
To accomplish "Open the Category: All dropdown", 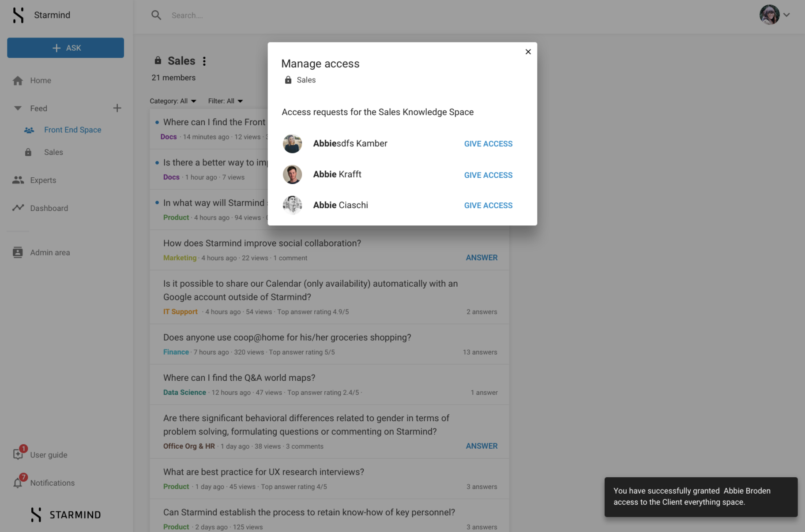I will [173, 101].
